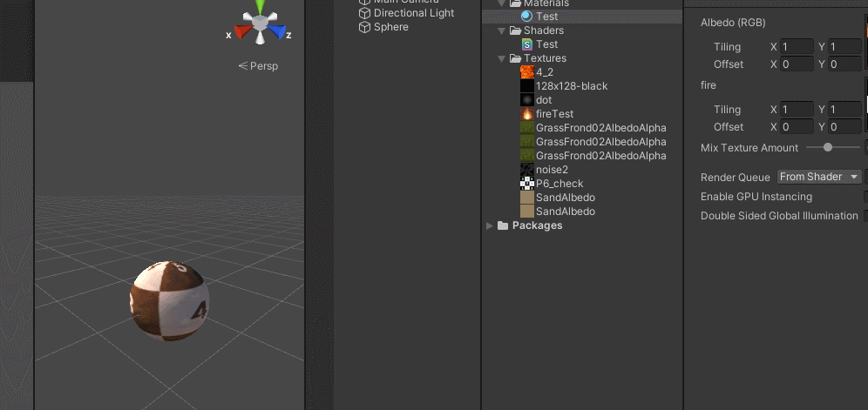Collapse the Textures folder arrow
Viewport: 868px width, 410px height.
(501, 58)
